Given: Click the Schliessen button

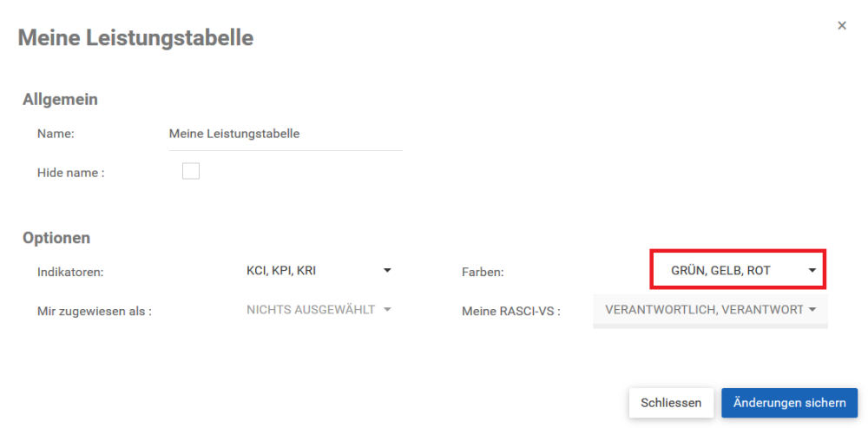Looking at the screenshot, I should tap(671, 403).
